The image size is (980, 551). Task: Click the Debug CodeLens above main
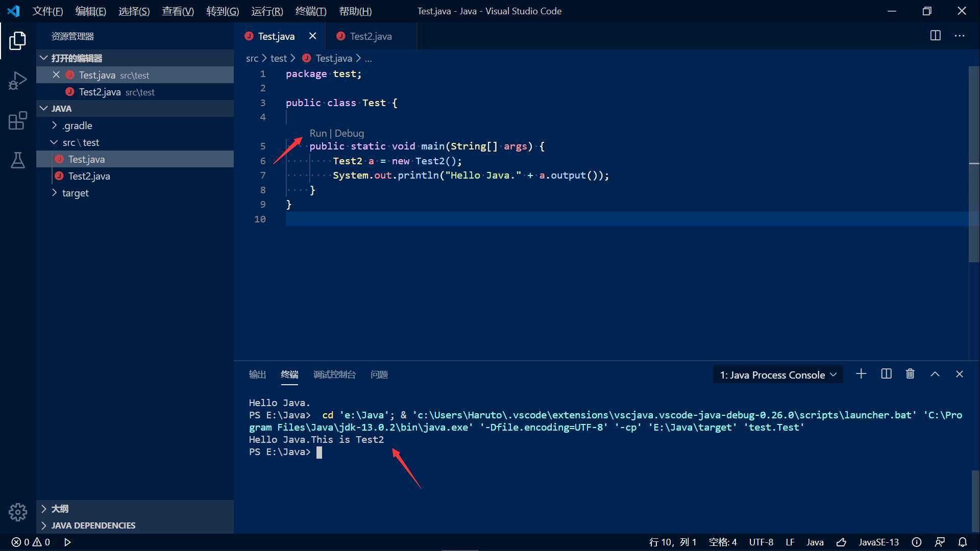point(349,133)
